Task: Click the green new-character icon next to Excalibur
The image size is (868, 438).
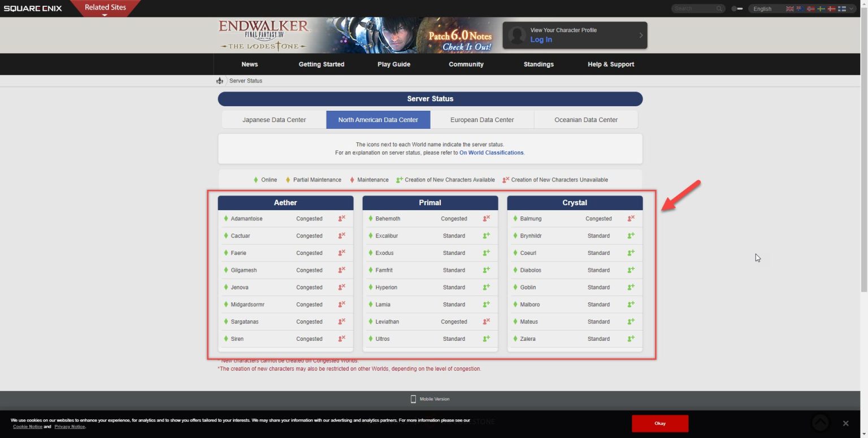Action: tap(485, 236)
